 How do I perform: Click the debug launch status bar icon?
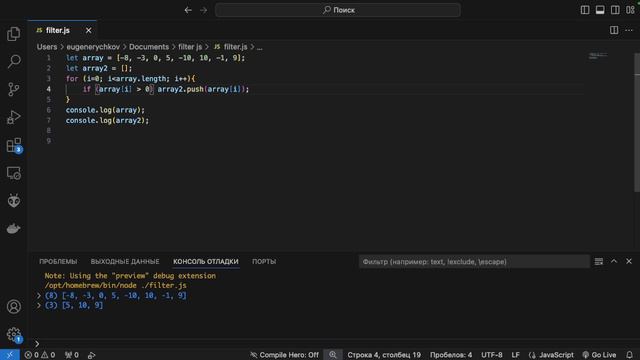[x=91, y=355]
